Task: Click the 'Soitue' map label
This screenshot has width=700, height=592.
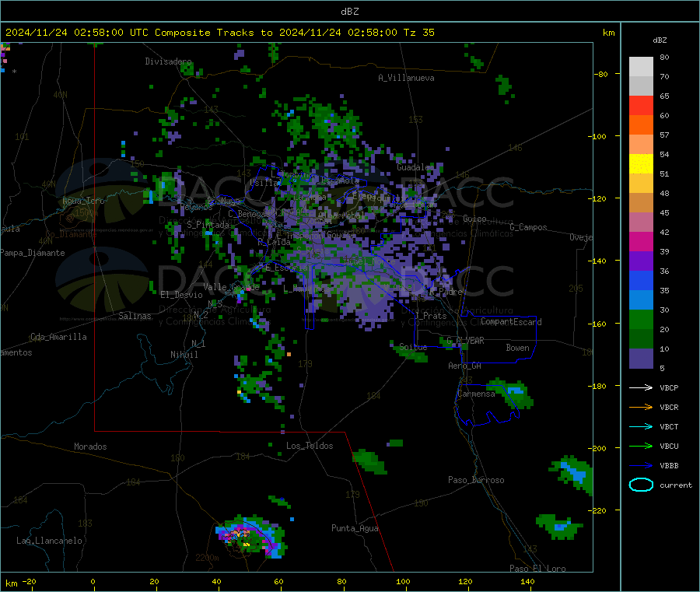Action: [x=413, y=347]
